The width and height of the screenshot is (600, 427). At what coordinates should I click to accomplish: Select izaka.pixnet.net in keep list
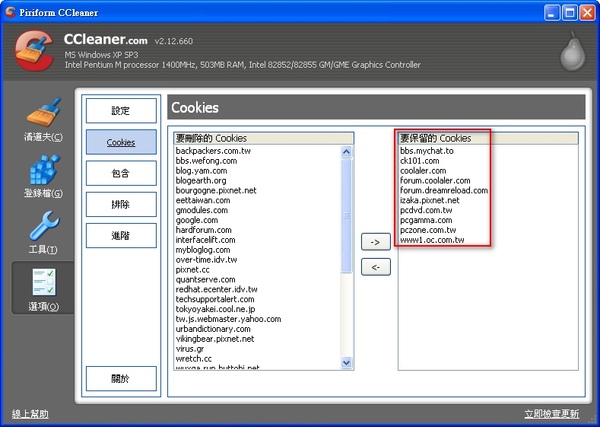click(x=429, y=200)
